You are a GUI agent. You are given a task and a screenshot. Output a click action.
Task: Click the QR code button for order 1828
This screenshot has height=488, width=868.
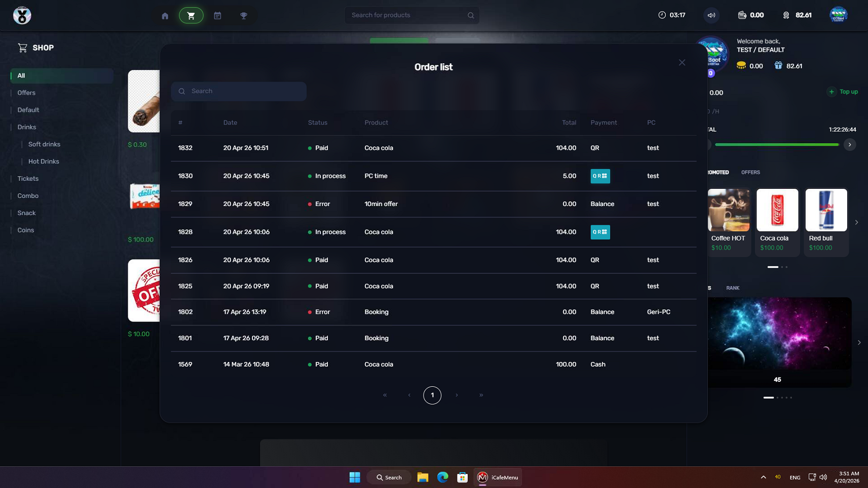coord(600,232)
